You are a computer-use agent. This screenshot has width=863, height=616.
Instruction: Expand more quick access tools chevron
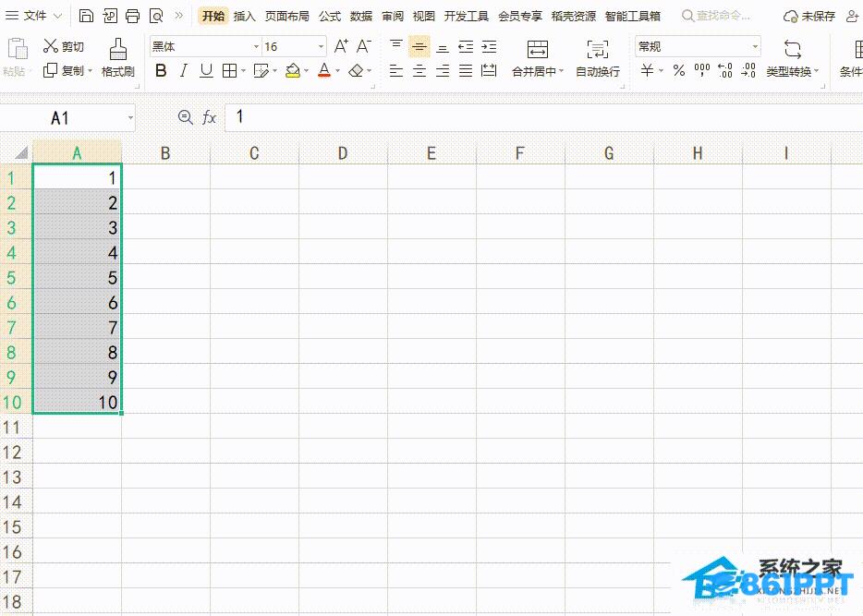pos(179,16)
